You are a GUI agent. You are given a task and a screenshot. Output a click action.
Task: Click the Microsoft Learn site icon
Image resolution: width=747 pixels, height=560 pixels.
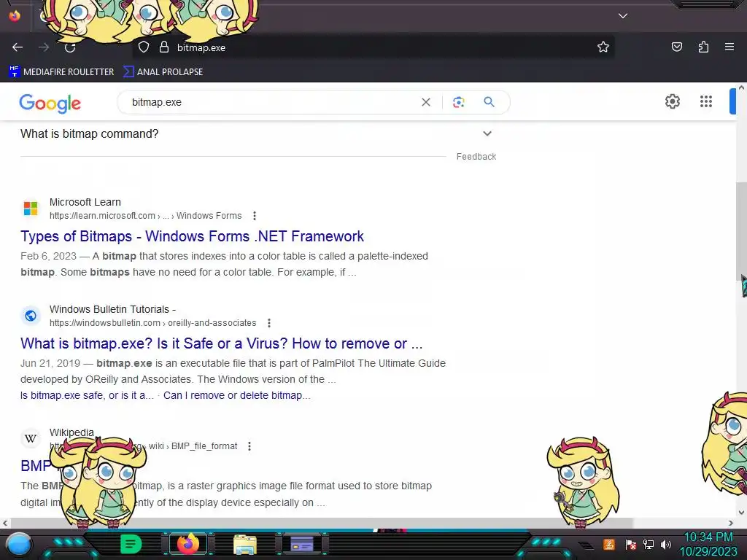click(31, 208)
